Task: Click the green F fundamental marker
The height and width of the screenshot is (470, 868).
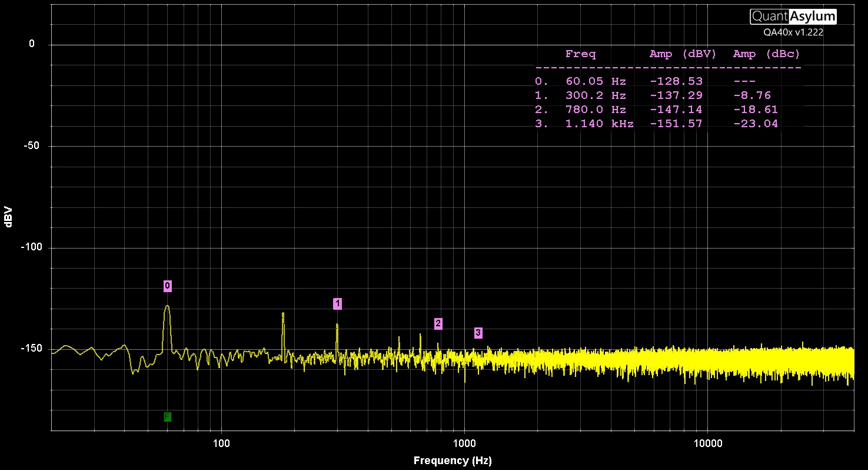Action: [x=168, y=417]
